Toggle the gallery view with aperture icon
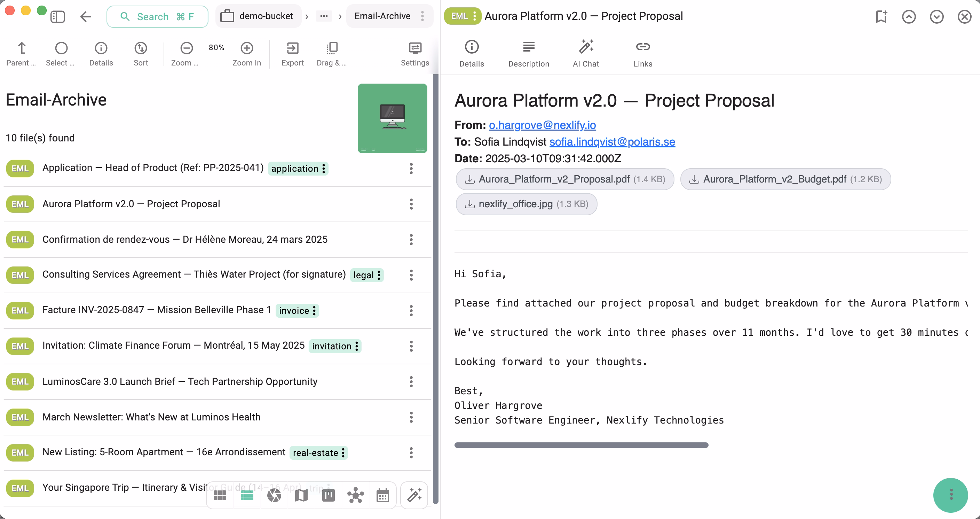Viewport: 980px width, 519px height. (274, 495)
